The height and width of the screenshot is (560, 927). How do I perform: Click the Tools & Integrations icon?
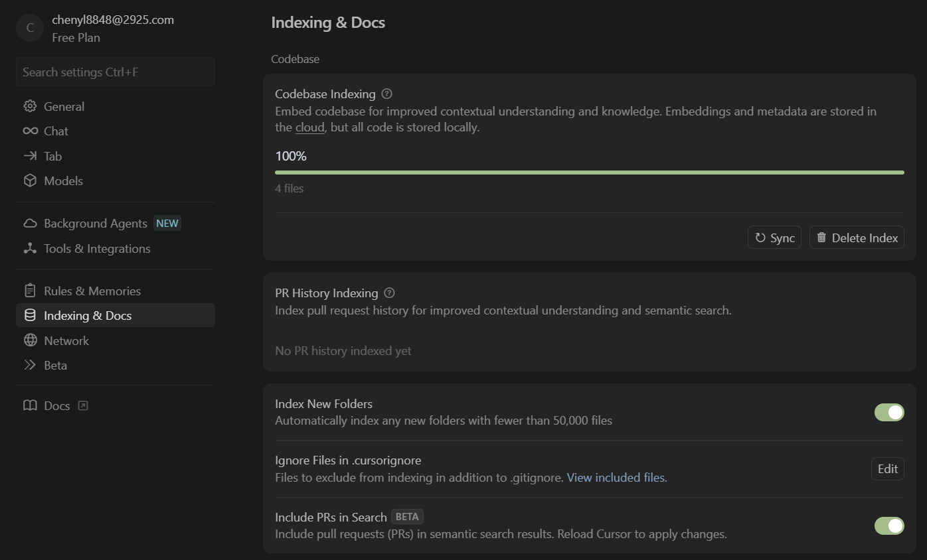[x=30, y=249]
